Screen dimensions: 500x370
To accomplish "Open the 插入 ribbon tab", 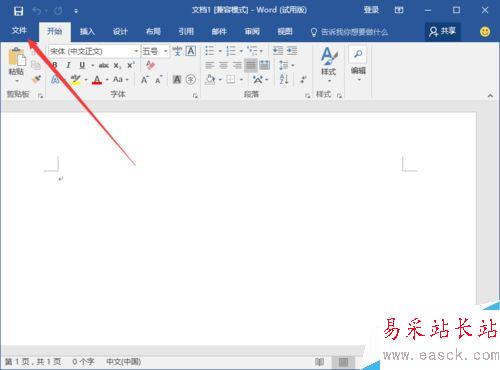I will click(87, 32).
